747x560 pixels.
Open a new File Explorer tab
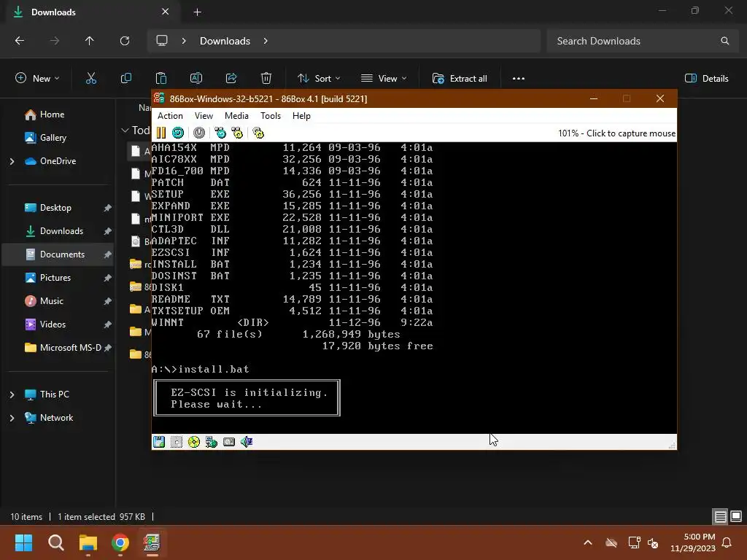click(x=197, y=12)
